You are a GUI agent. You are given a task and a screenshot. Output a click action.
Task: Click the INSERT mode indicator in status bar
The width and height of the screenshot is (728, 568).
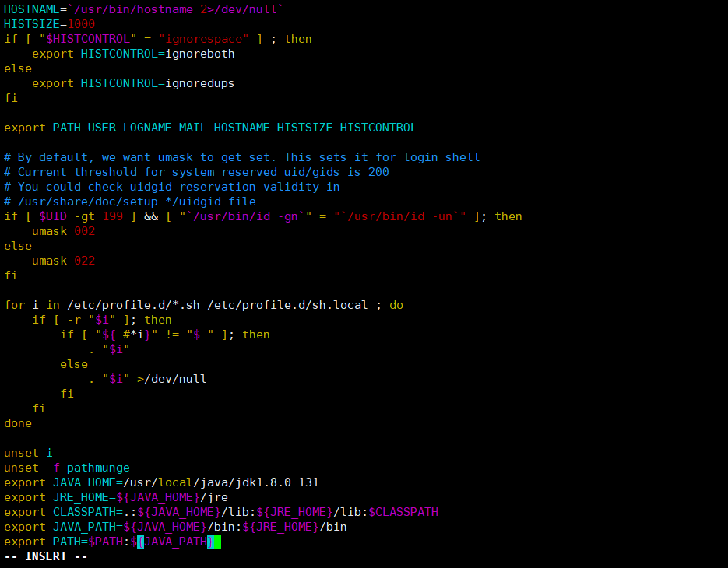coord(45,556)
